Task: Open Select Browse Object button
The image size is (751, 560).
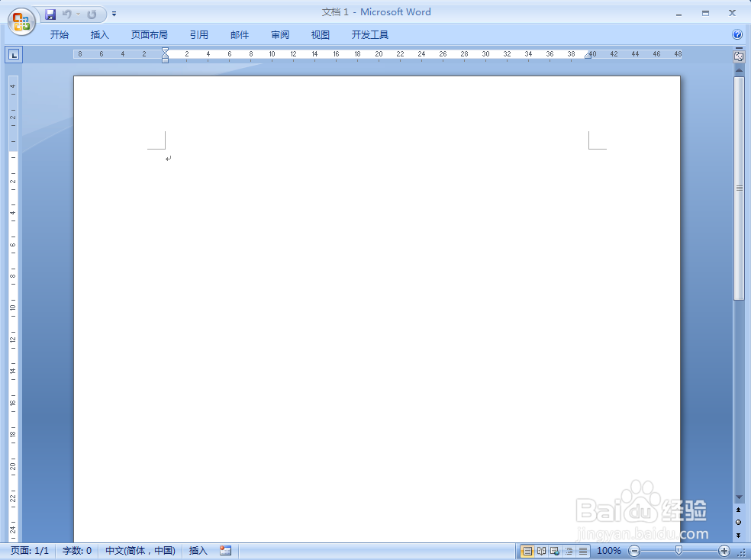Action: 739,522
